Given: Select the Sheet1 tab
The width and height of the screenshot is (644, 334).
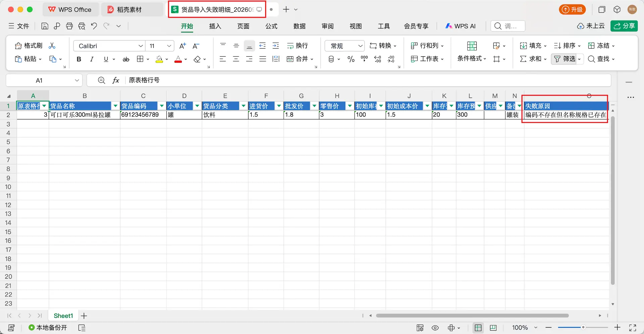Looking at the screenshot, I should (63, 316).
